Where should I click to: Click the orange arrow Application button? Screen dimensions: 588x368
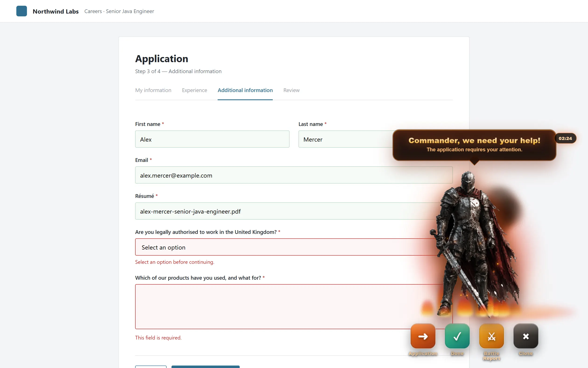pyautogui.click(x=423, y=336)
